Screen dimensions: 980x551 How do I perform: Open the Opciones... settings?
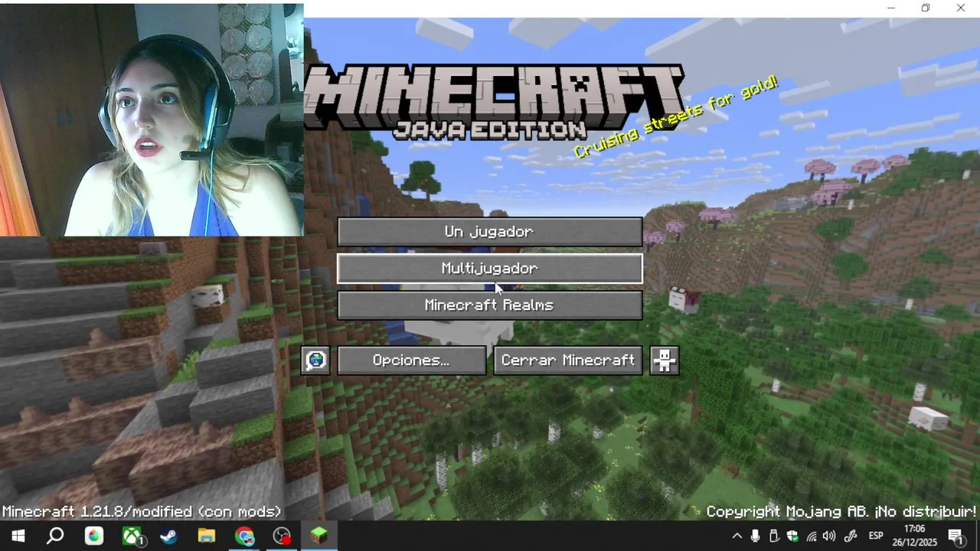pos(412,360)
